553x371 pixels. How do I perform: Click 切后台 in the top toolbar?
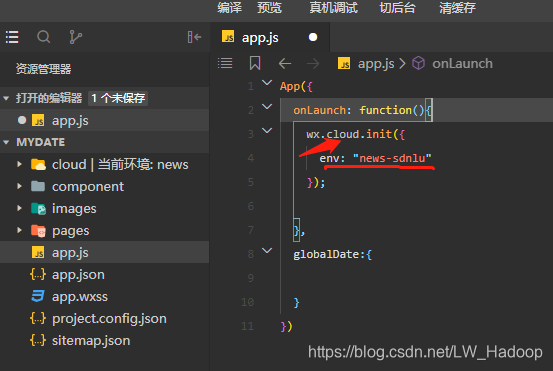coord(397,7)
